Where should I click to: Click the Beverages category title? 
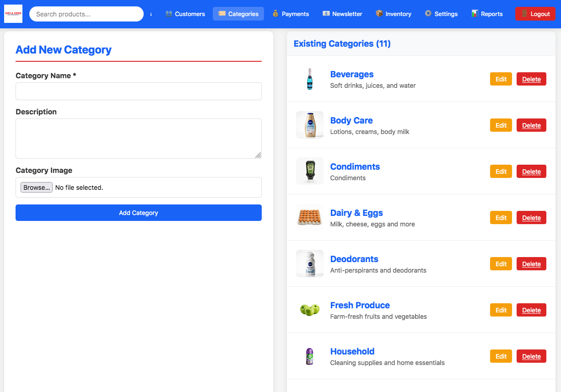tap(352, 74)
